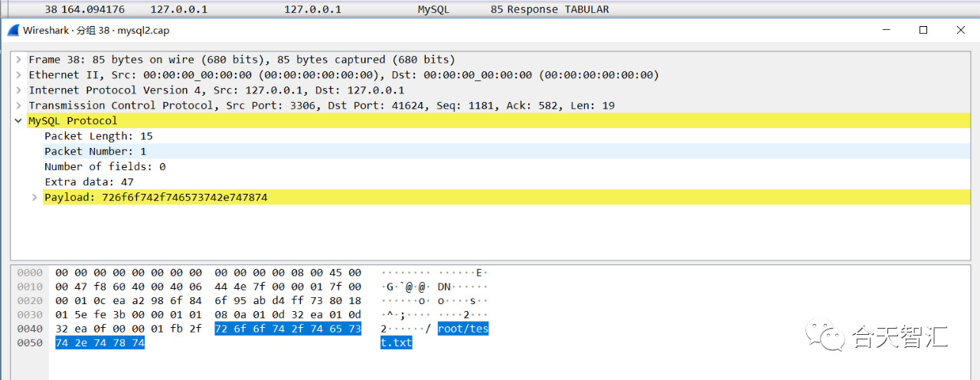Click the Wireshark shark fin title icon

click(x=13, y=31)
